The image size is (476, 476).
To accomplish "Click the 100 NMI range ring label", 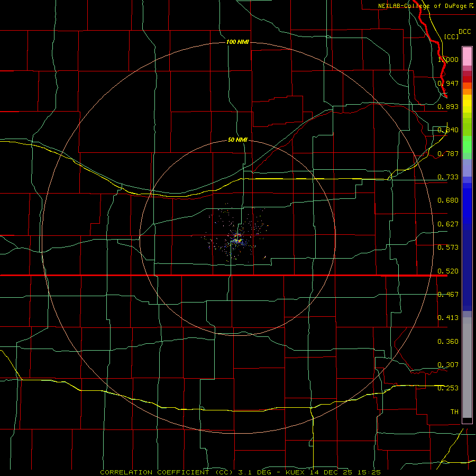I will (237, 42).
